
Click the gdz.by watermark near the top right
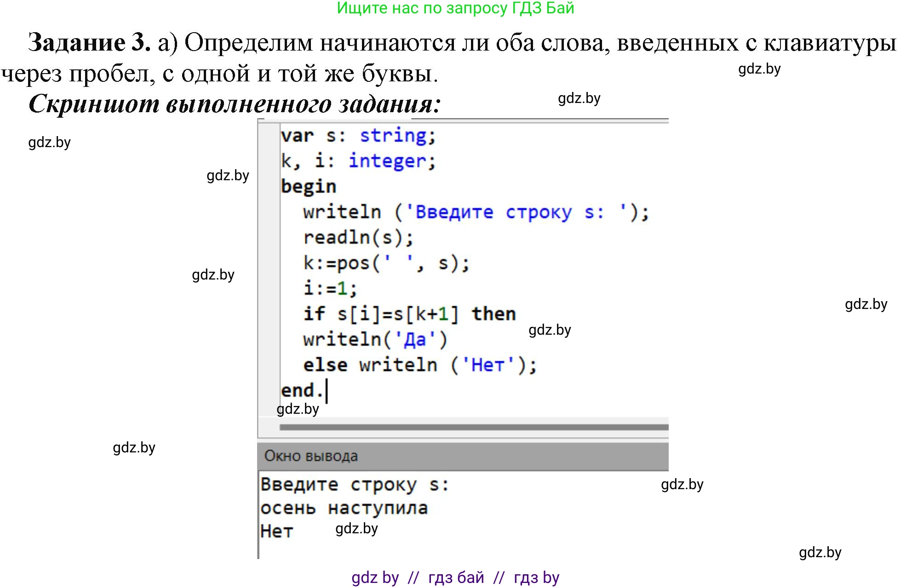[x=759, y=70]
